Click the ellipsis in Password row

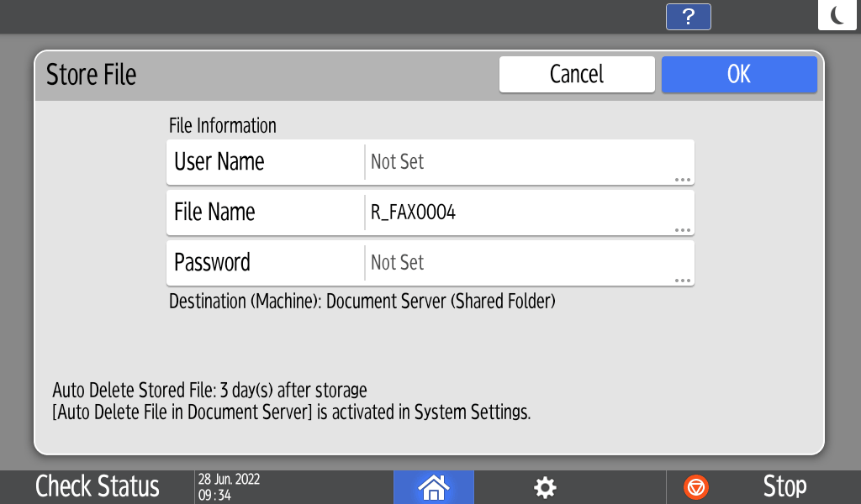[x=682, y=280]
